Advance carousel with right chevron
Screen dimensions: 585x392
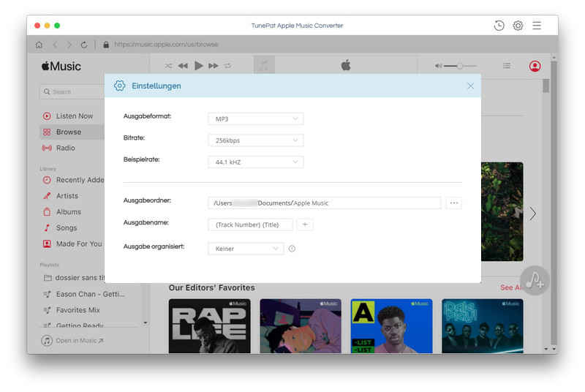pyautogui.click(x=533, y=214)
